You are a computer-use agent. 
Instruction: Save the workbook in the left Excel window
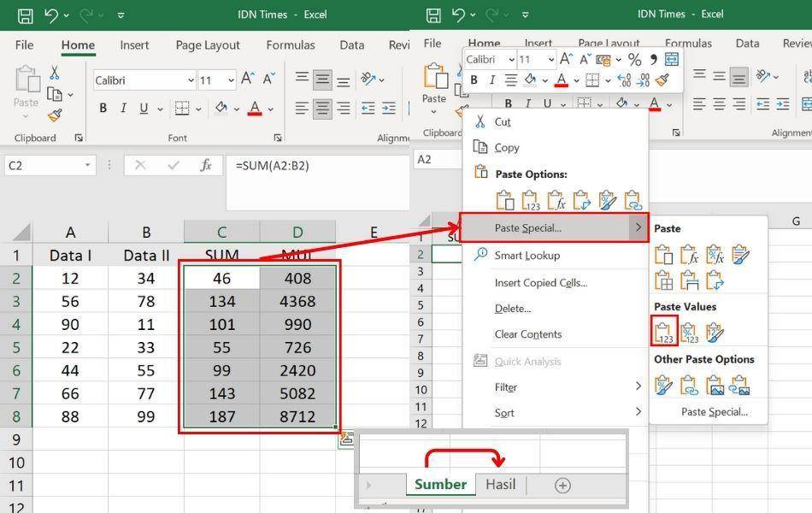pos(26,15)
